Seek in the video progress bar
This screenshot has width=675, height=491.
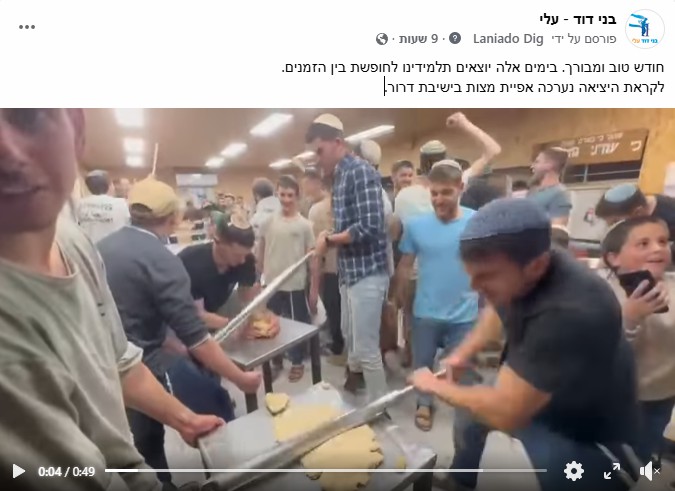coord(326,471)
